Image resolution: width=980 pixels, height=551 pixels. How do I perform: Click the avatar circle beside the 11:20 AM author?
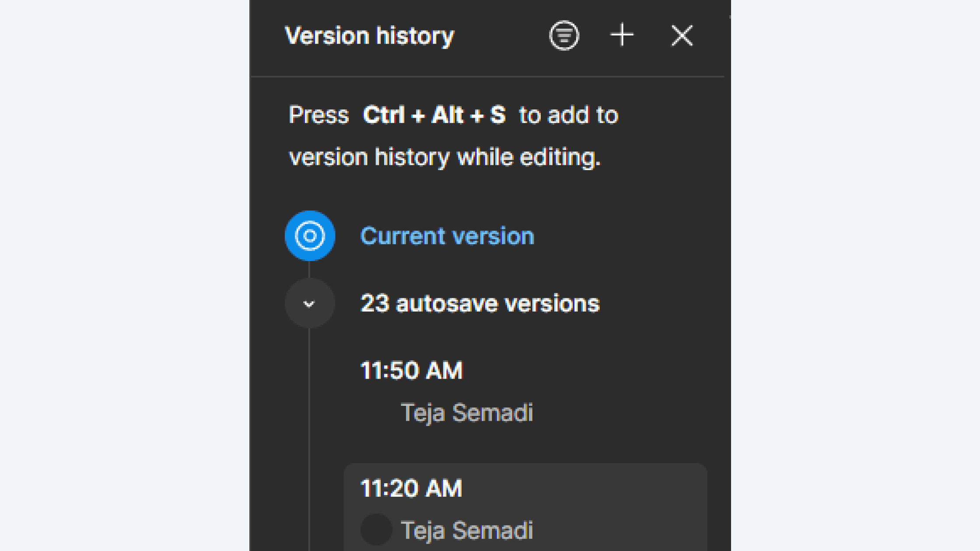tap(376, 530)
